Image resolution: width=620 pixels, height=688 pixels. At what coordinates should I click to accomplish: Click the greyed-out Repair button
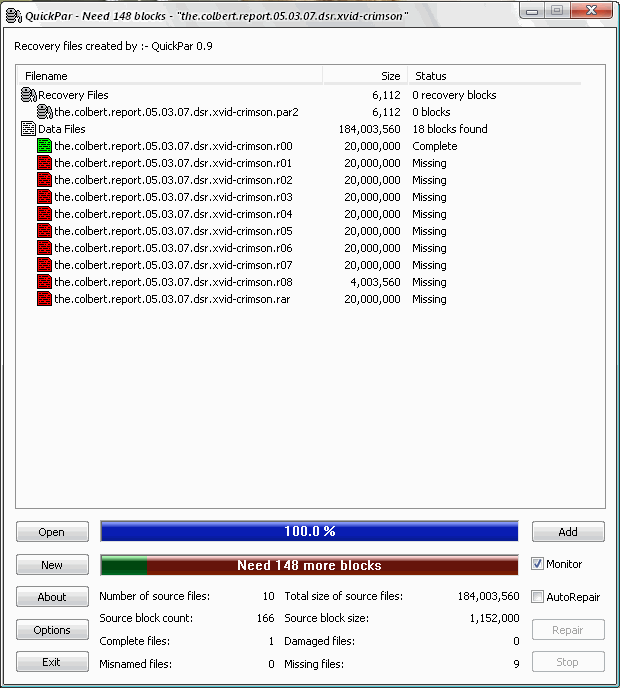tap(568, 630)
